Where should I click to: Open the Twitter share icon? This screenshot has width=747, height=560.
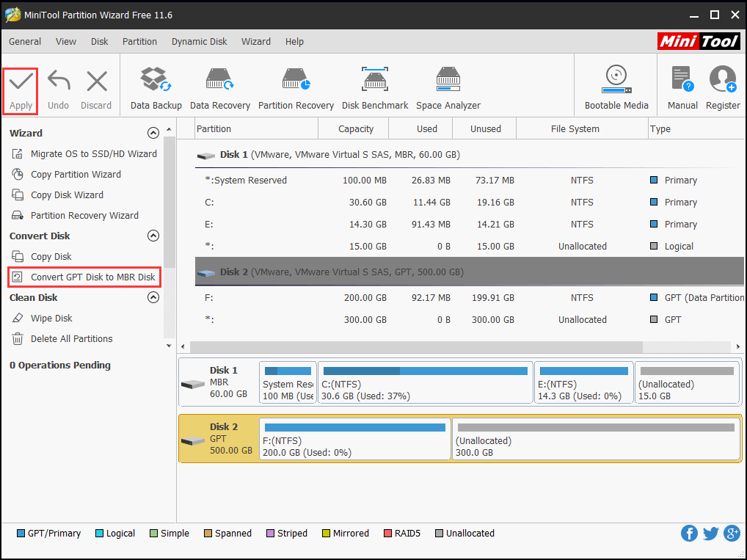[x=710, y=534]
